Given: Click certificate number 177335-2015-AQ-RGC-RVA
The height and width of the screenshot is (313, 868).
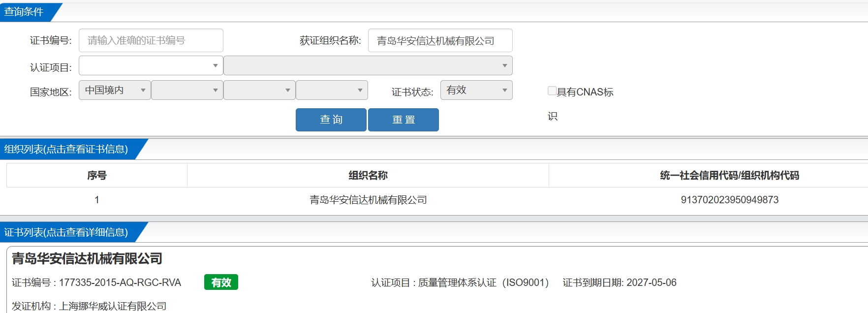Looking at the screenshot, I should click(120, 282).
